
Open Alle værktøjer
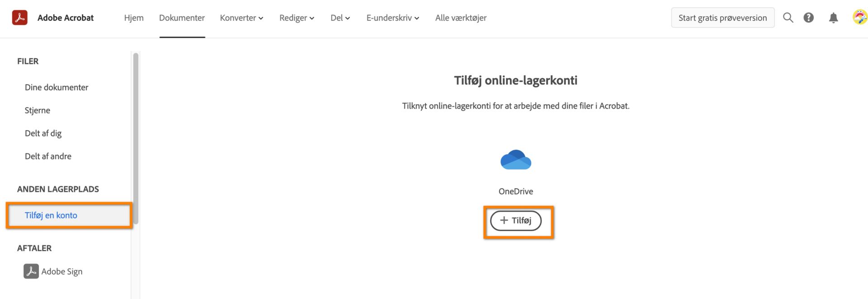point(461,18)
